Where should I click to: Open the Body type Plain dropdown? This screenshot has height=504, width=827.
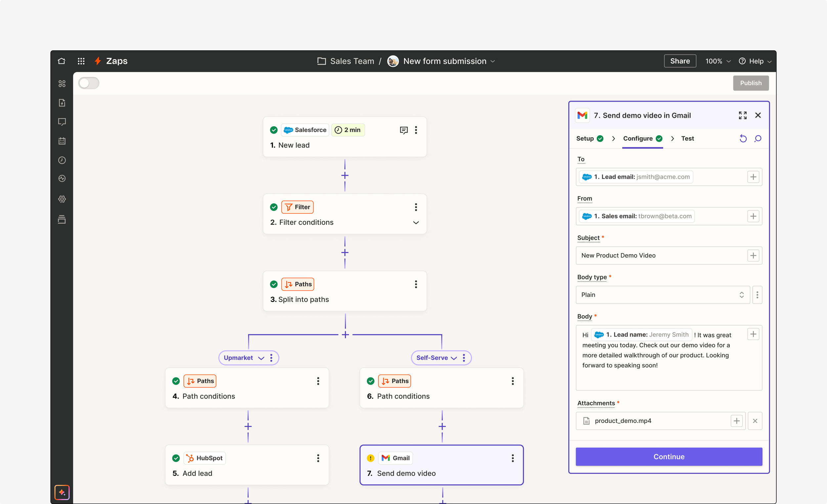tap(663, 295)
